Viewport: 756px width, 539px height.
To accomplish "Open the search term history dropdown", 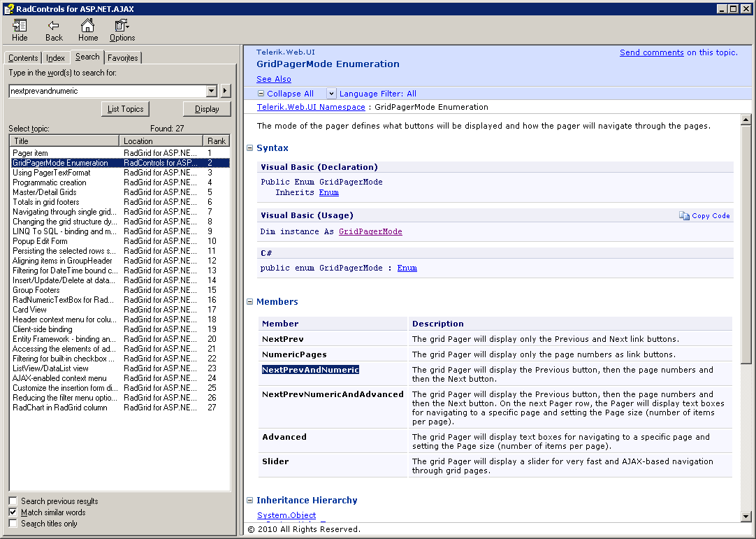I will (211, 91).
